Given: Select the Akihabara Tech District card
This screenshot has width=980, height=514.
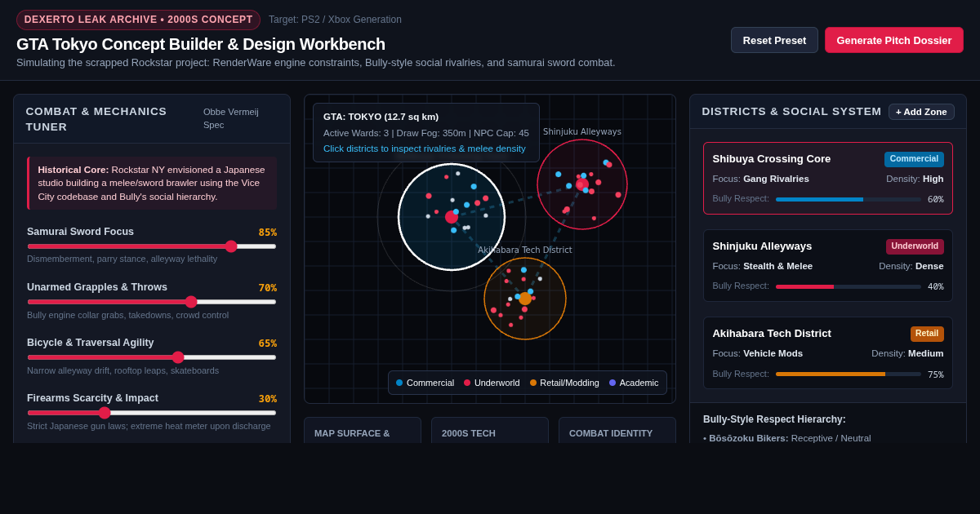Looking at the screenshot, I should pos(828,352).
